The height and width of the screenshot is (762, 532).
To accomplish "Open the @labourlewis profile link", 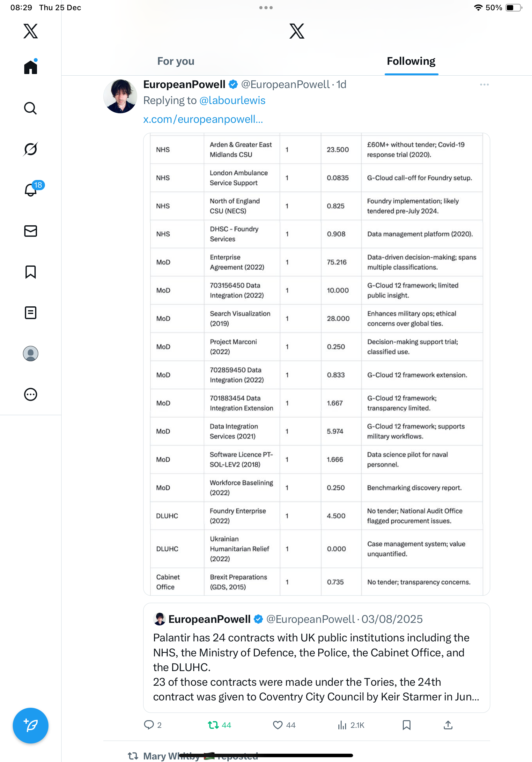I will click(232, 101).
